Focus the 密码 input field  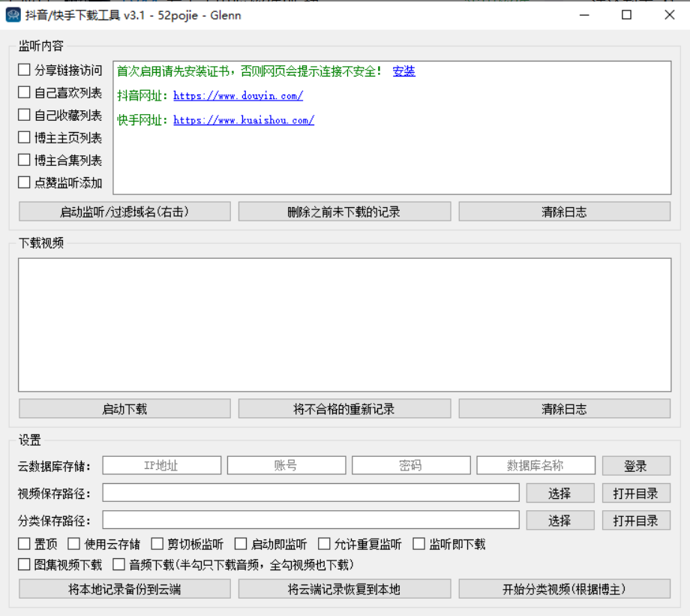(x=411, y=465)
